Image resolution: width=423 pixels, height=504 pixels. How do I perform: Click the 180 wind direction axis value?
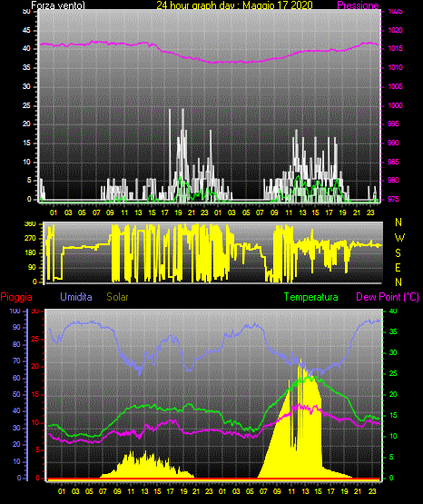click(x=30, y=253)
